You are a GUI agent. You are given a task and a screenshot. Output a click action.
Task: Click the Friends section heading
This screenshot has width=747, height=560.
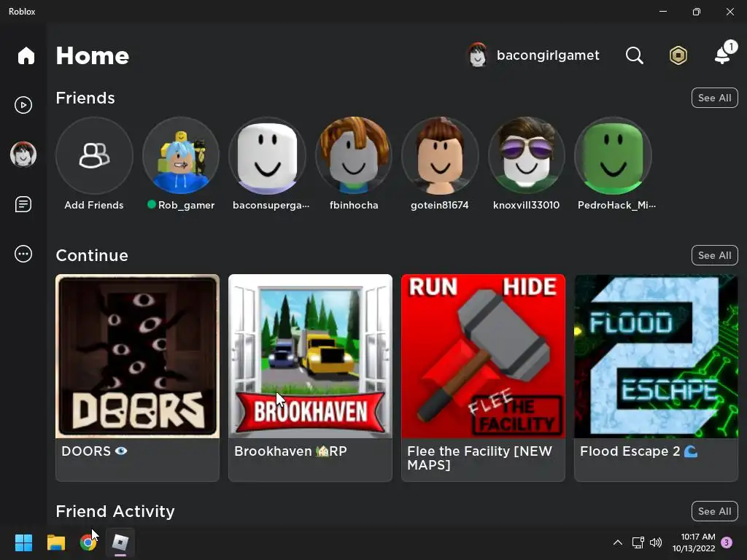click(x=85, y=98)
